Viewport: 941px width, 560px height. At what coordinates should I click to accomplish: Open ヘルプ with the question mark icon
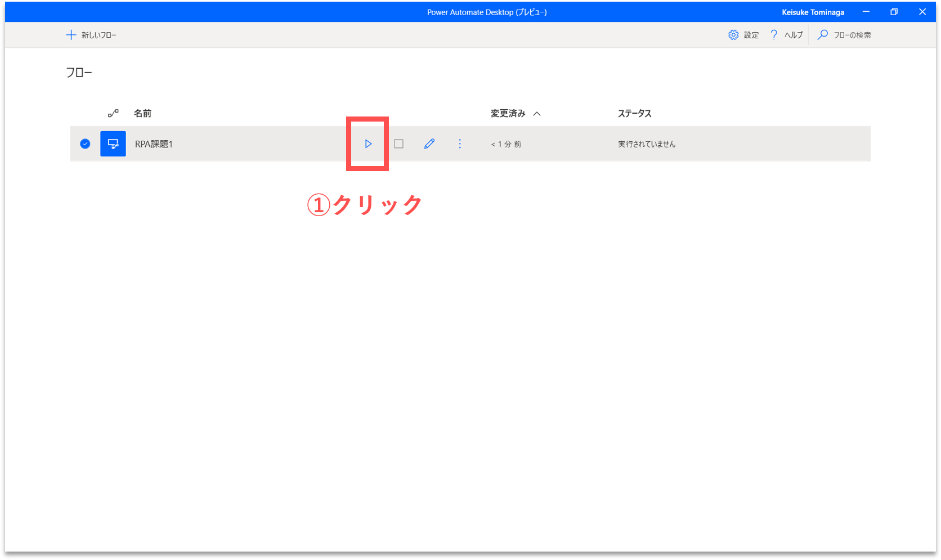[x=774, y=35]
